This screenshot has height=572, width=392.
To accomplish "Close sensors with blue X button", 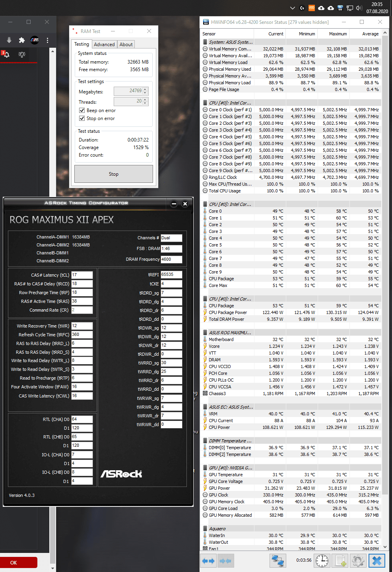I will click(x=377, y=561).
